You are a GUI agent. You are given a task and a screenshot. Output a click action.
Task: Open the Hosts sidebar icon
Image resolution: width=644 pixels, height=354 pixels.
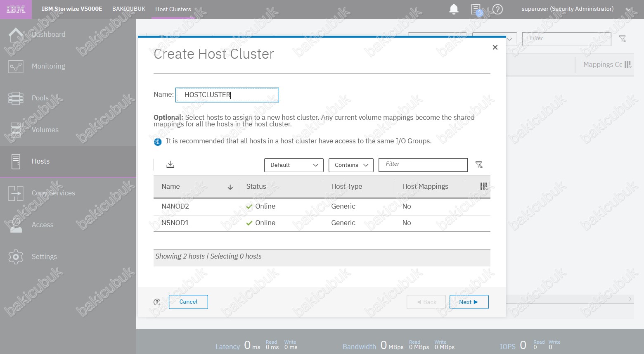pyautogui.click(x=16, y=162)
